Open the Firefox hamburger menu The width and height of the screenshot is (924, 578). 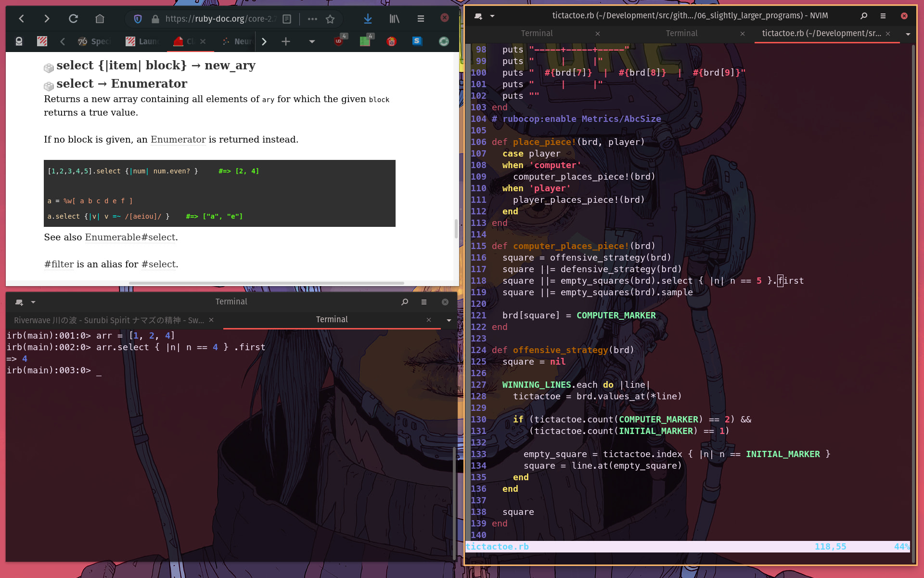pos(421,19)
